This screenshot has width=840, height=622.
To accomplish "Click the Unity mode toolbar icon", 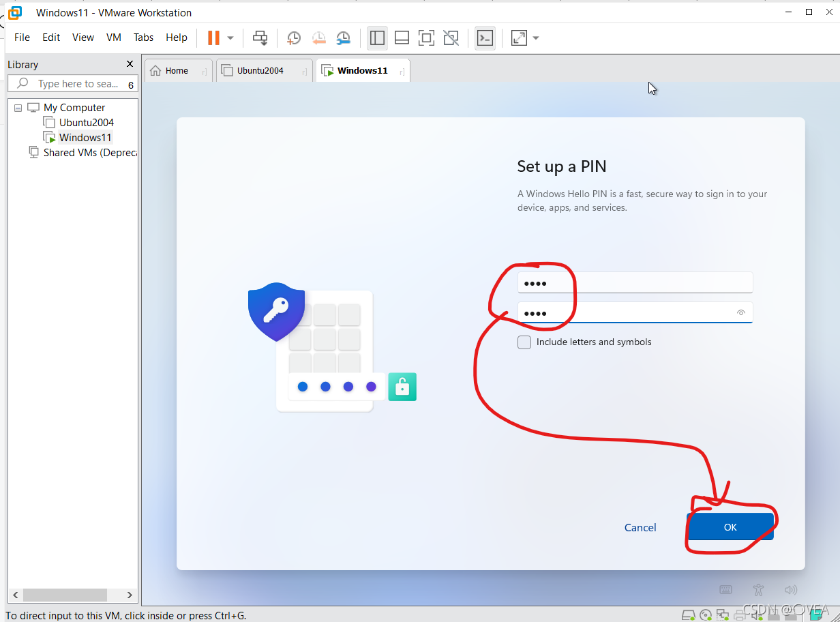I will pos(451,38).
